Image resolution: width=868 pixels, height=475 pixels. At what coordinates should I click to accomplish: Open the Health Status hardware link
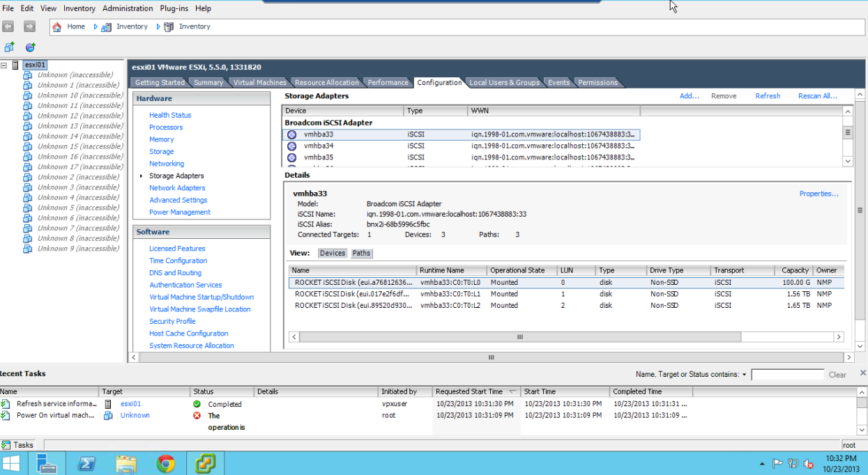pos(170,115)
